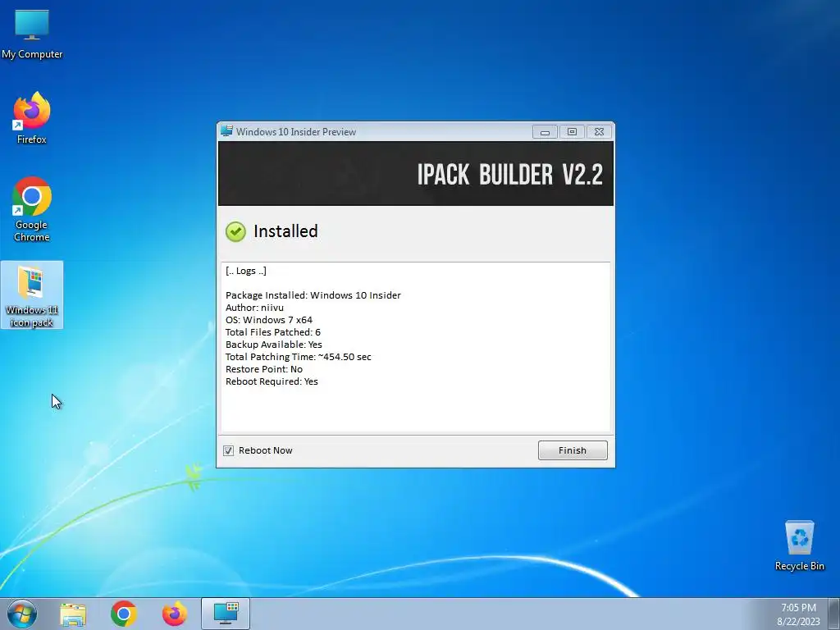The width and height of the screenshot is (840, 630).
Task: Maximize the Windows 10 Insider Preview window
Action: (x=572, y=132)
